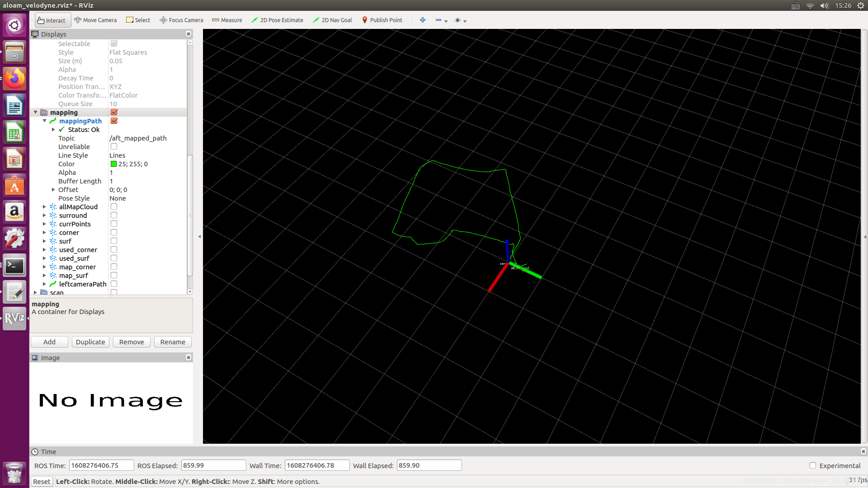Click the Line Style value Lines
Viewport: 868px width, 488px height.
coord(118,155)
